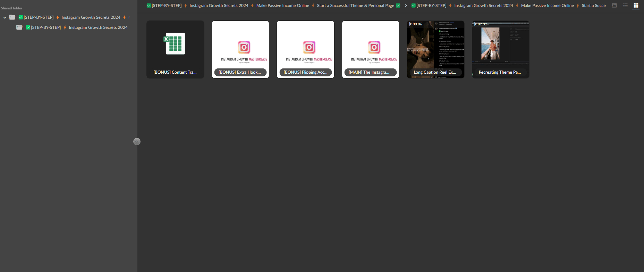Click the 00:06 play badge on video
Image resolution: width=644 pixels, height=272 pixels.
(x=416, y=24)
